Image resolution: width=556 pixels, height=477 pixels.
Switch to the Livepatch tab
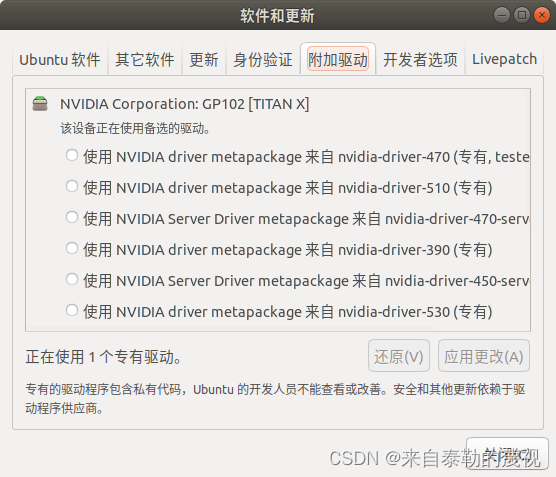[x=504, y=59]
